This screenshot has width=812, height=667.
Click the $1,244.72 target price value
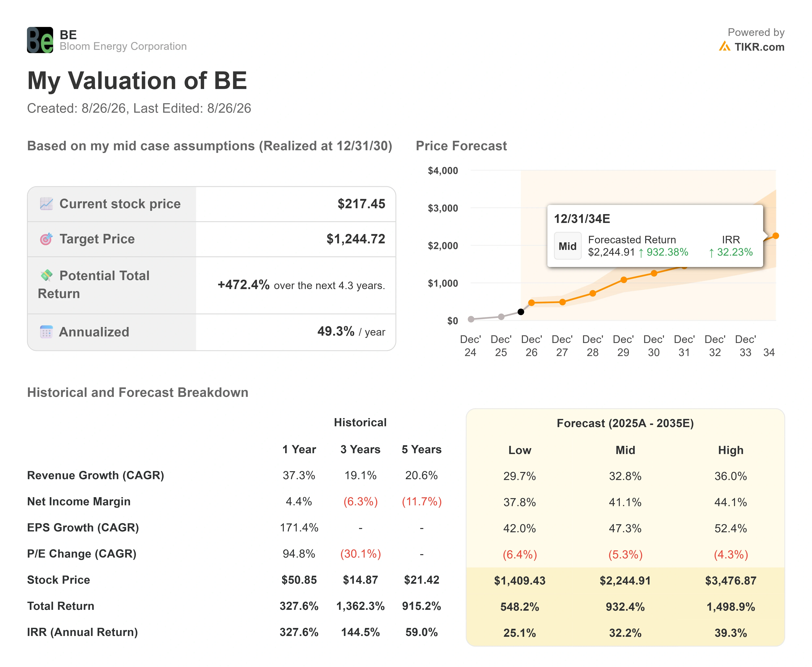[356, 239]
